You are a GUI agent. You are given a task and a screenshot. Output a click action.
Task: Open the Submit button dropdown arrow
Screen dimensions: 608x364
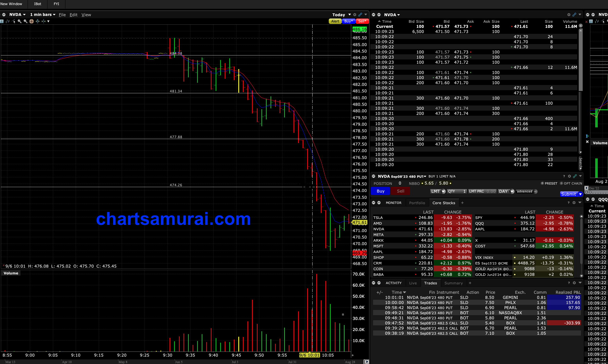580,194
